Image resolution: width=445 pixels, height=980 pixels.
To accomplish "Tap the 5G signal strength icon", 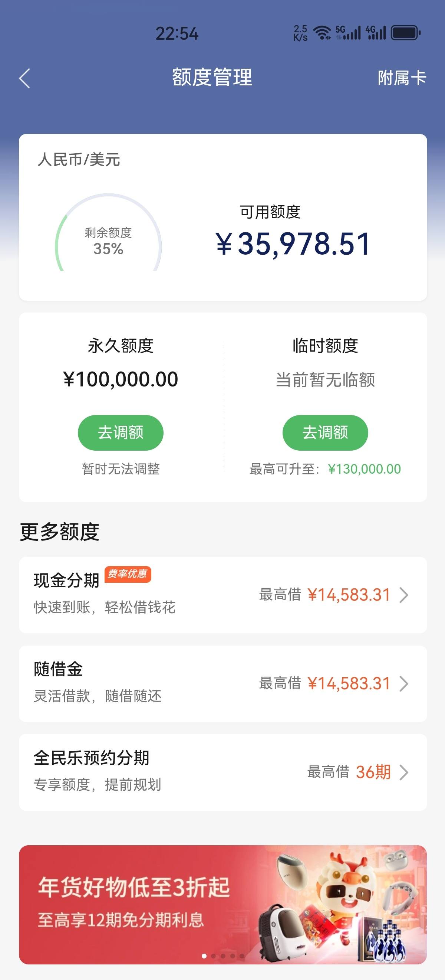I will [348, 33].
